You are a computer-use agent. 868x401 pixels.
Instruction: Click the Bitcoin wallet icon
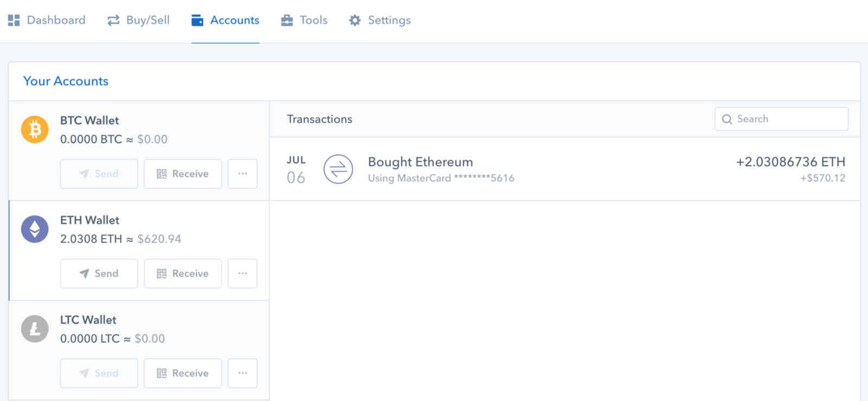coord(35,130)
